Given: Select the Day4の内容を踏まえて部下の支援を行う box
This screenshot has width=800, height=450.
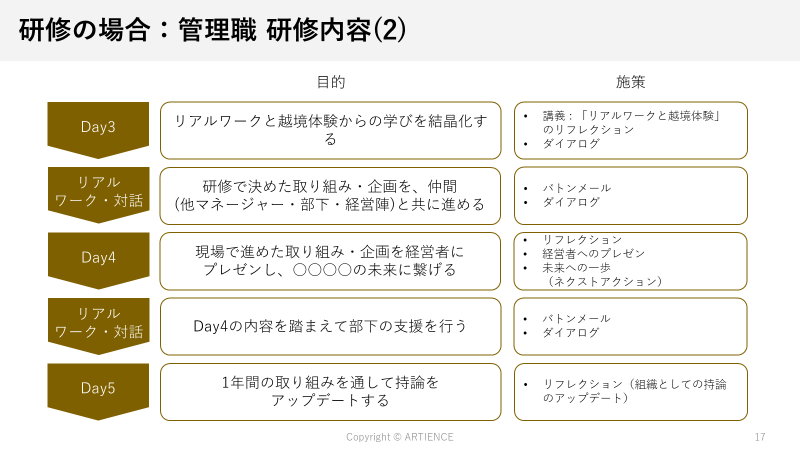Looking at the screenshot, I should [x=331, y=326].
